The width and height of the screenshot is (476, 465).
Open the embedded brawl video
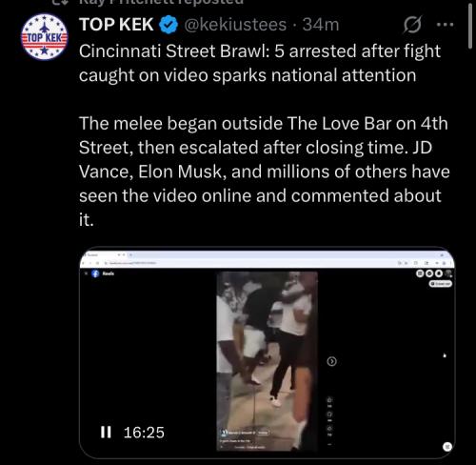(x=267, y=353)
